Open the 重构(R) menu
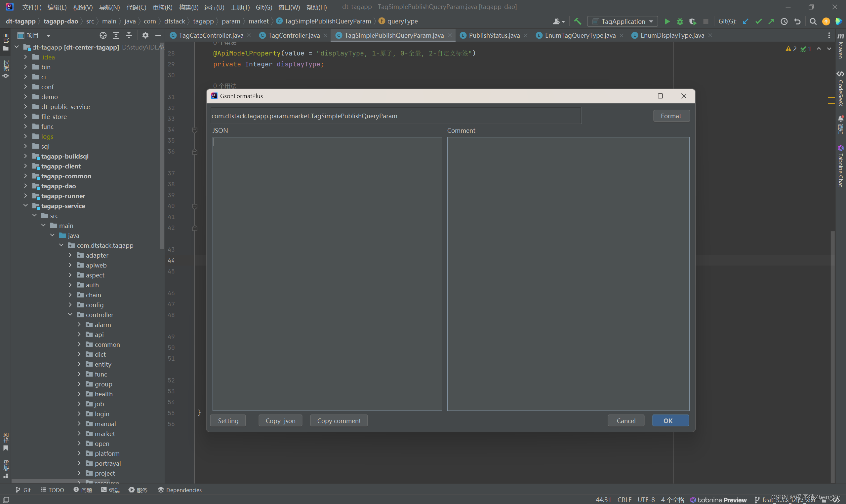This screenshot has width=846, height=504. coord(162,7)
